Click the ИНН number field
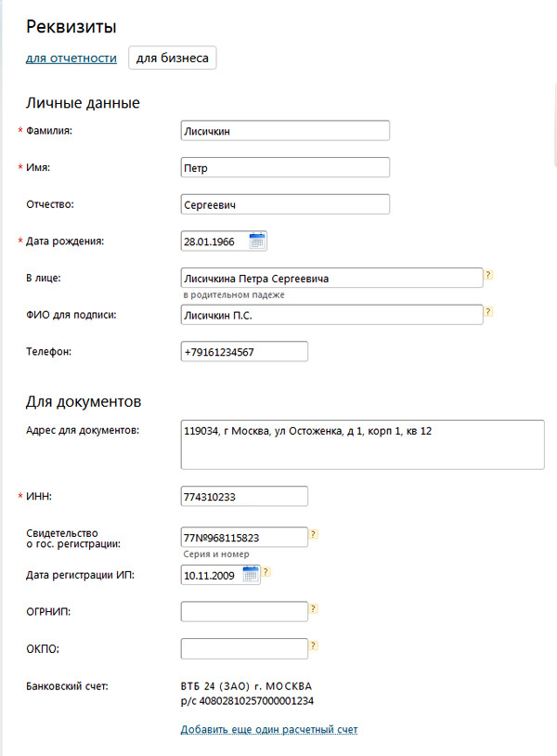The width and height of the screenshot is (557, 756). (244, 497)
